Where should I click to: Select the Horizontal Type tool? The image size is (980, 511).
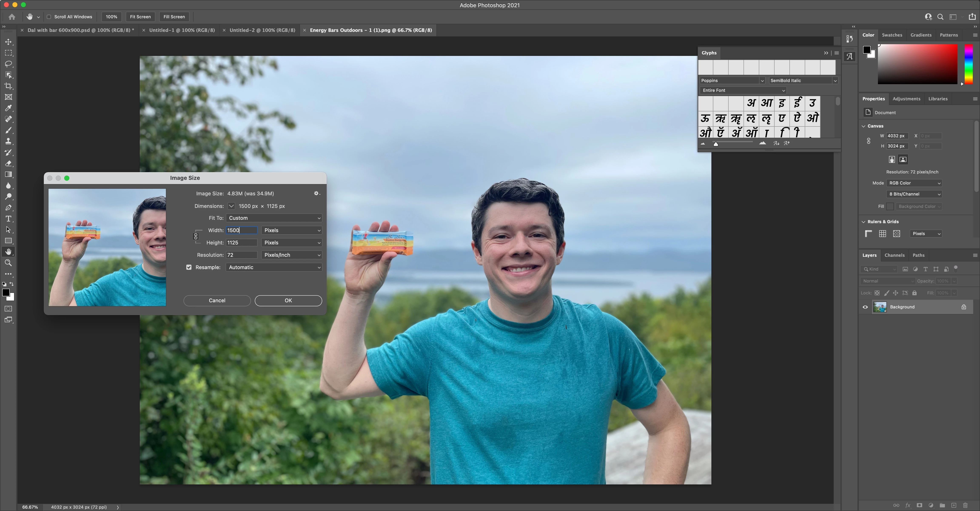tap(8, 219)
